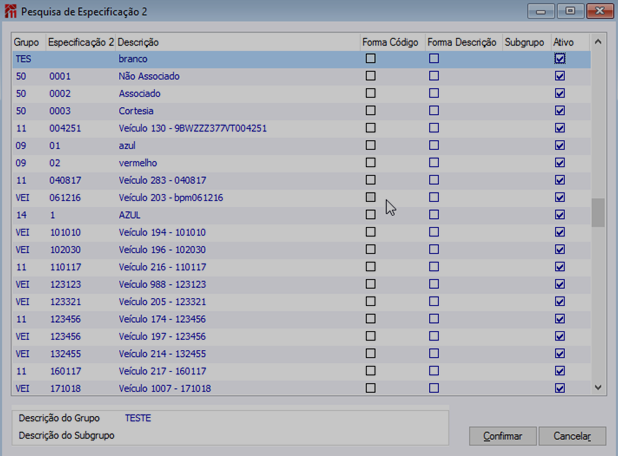Uncheck Ativo for Veículo 197 - 123456
This screenshot has height=456, width=618.
(x=560, y=336)
